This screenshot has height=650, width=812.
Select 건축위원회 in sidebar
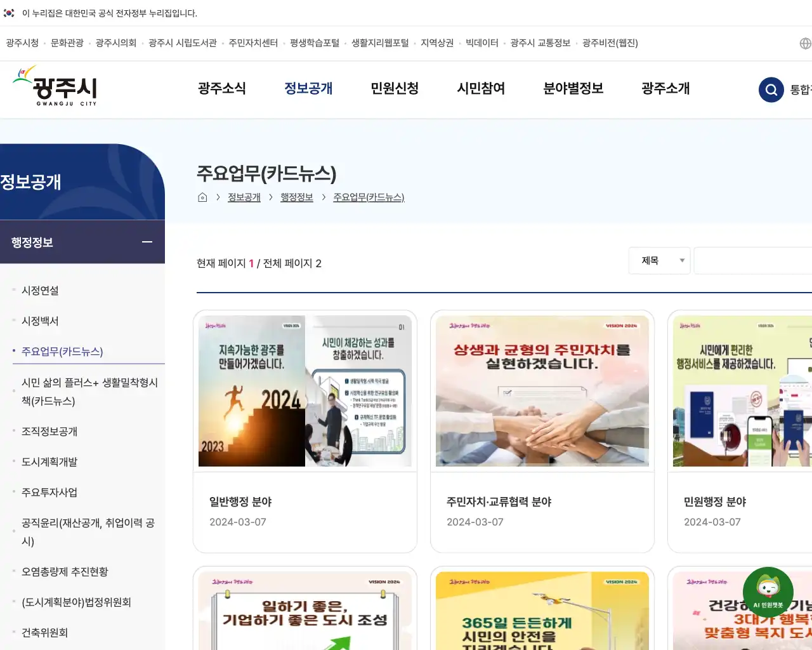tap(44, 632)
